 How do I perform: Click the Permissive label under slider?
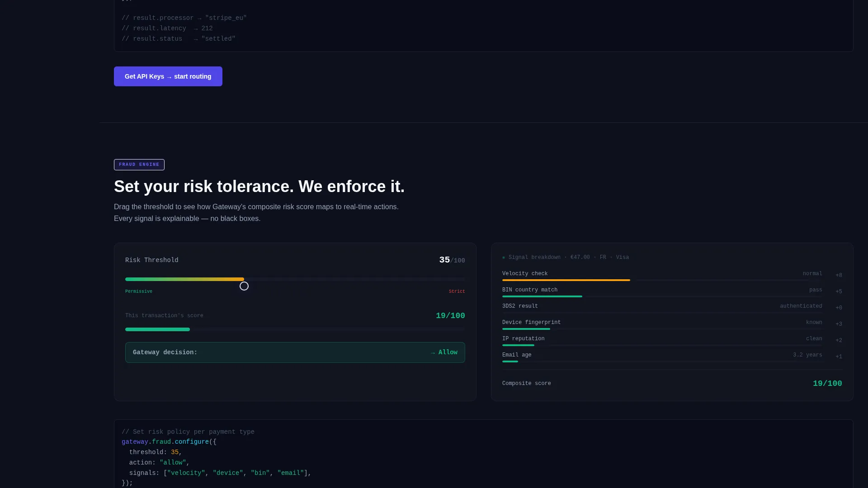point(139,291)
